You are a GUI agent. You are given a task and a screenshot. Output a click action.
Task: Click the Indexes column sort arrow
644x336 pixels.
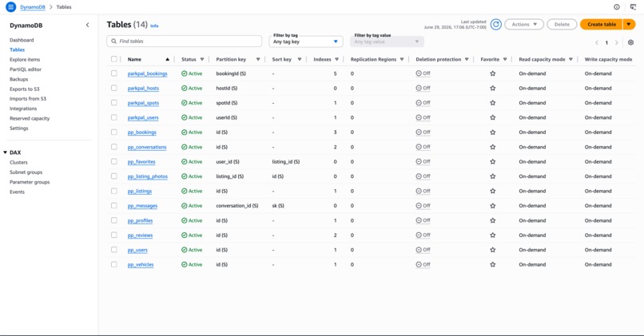click(337, 60)
